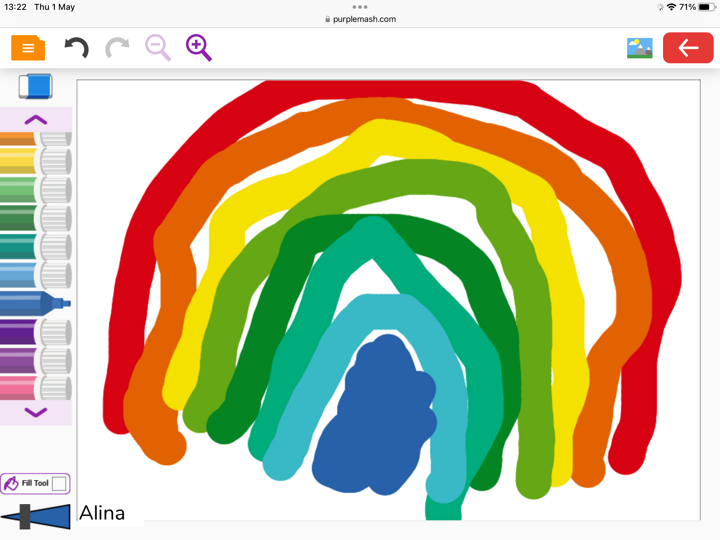
Task: Tap the battery status indicator
Action: coord(706,7)
